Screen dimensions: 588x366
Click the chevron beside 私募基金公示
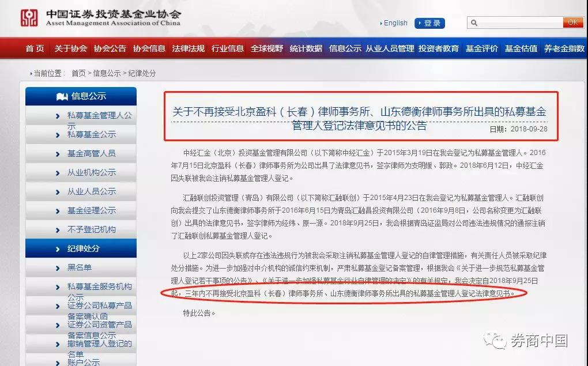tap(58, 135)
